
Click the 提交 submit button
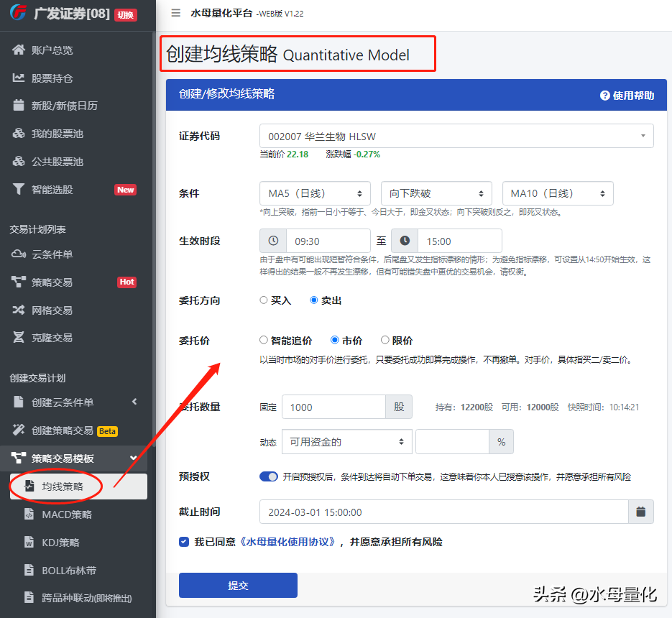tap(238, 586)
